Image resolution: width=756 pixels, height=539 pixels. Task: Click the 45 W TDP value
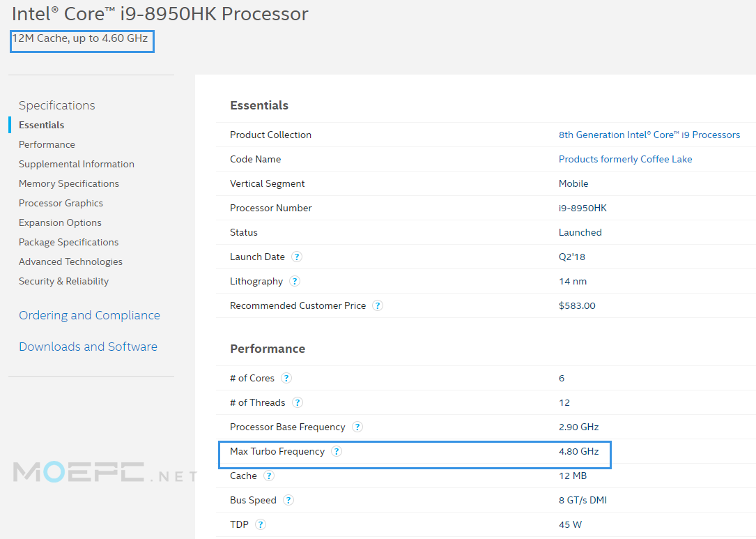coord(571,524)
